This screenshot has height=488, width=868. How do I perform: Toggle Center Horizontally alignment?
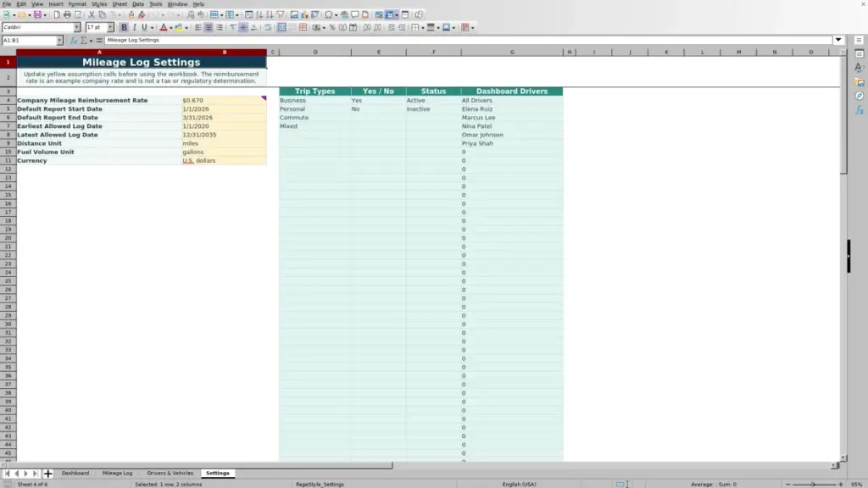click(209, 28)
